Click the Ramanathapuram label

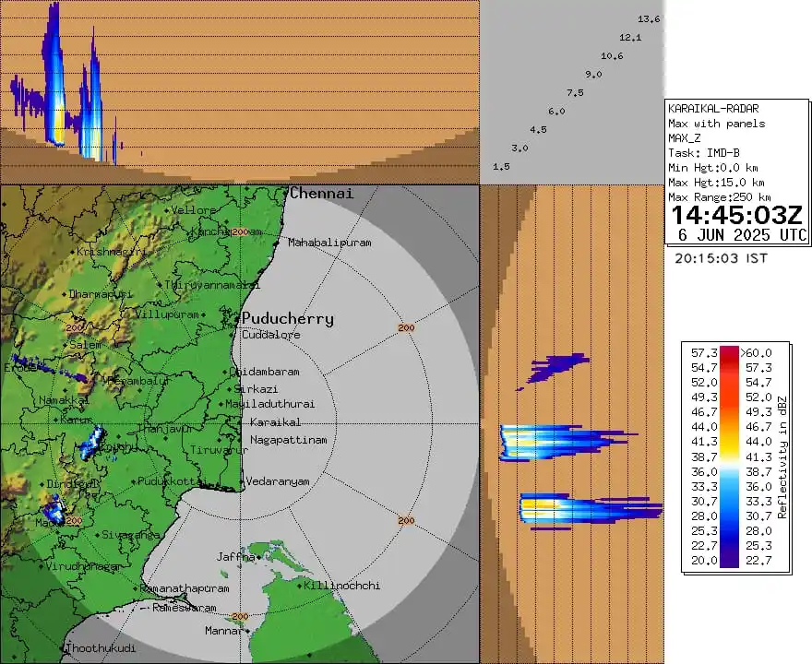coord(185,588)
